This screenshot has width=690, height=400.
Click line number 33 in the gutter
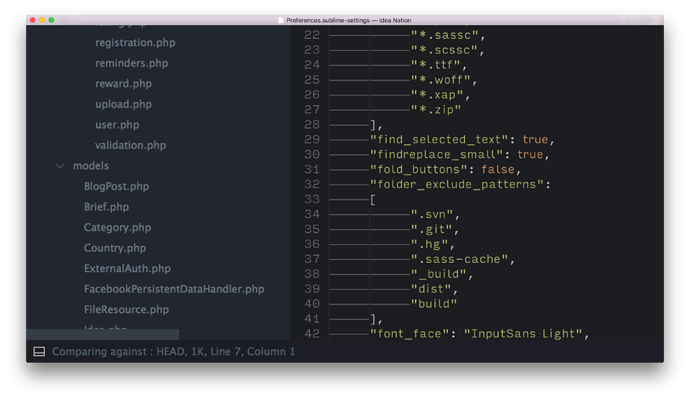click(310, 199)
